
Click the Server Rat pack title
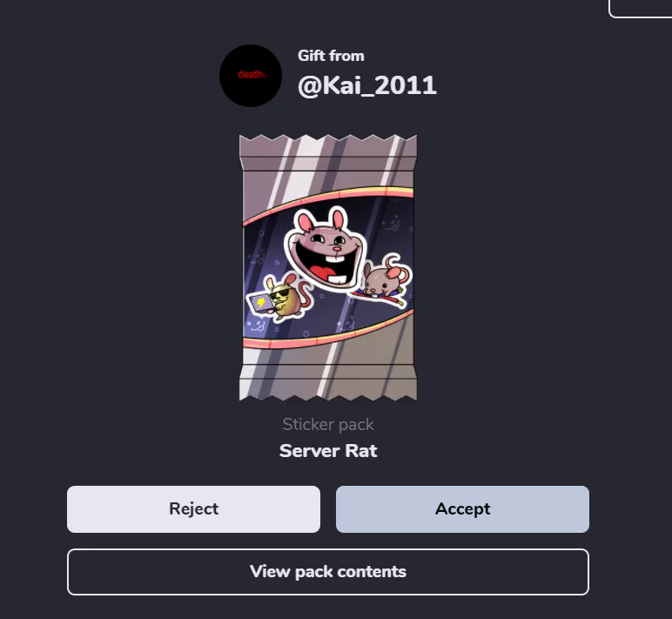point(328,450)
